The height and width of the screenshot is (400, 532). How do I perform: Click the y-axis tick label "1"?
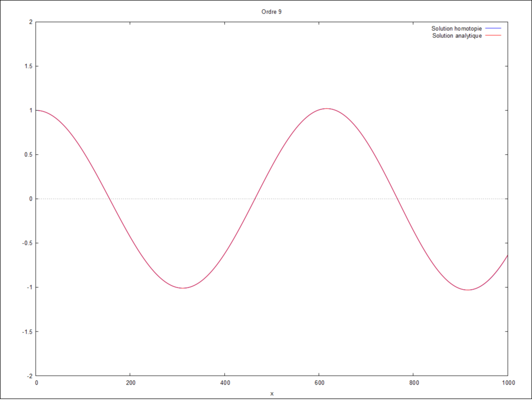31,110
